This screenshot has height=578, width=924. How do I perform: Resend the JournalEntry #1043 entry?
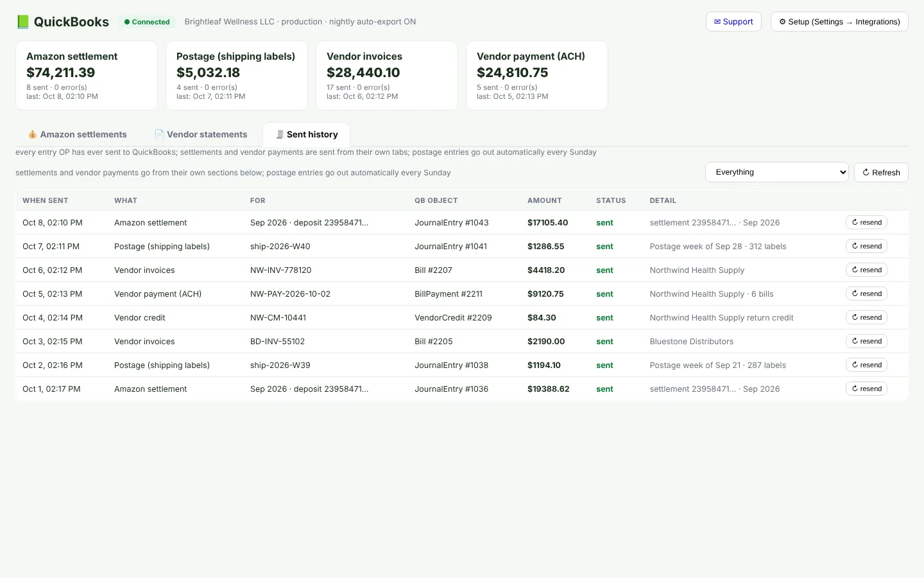point(866,222)
